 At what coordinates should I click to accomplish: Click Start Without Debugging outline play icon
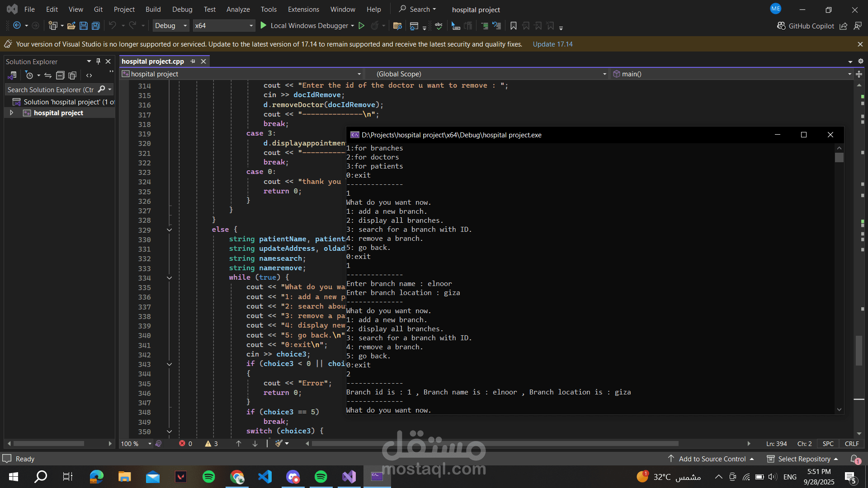[362, 26]
